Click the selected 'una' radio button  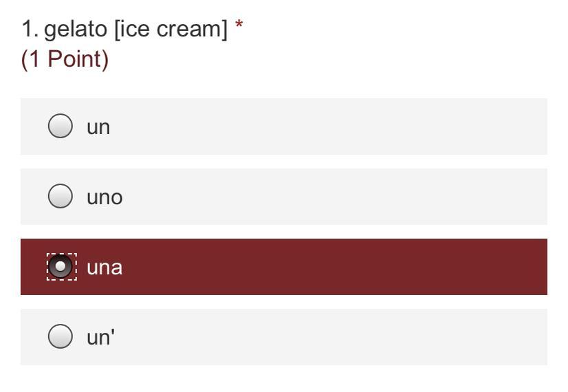(x=61, y=266)
